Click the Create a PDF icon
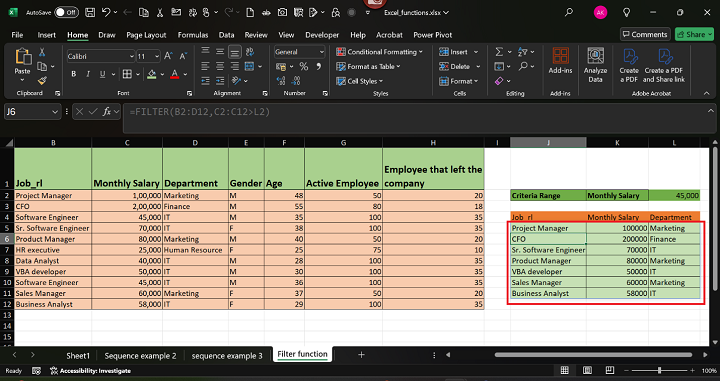Screen dimensions: 720x381 pyautogui.click(x=629, y=65)
